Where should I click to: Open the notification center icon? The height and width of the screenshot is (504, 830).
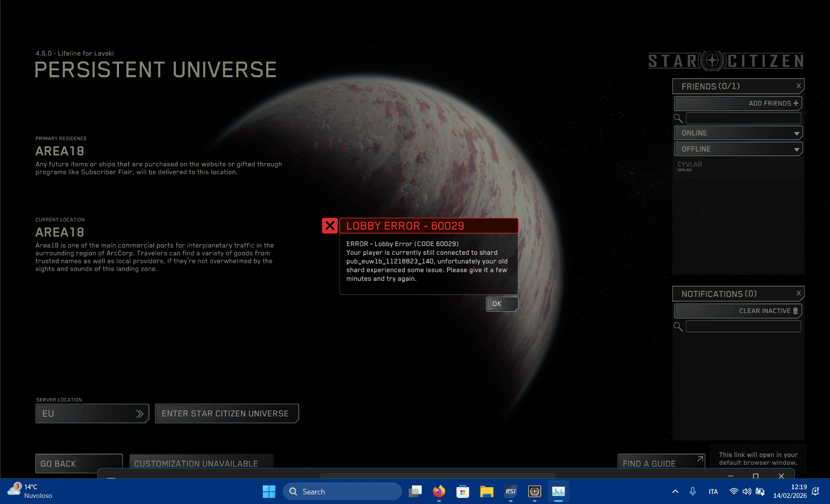(816, 491)
